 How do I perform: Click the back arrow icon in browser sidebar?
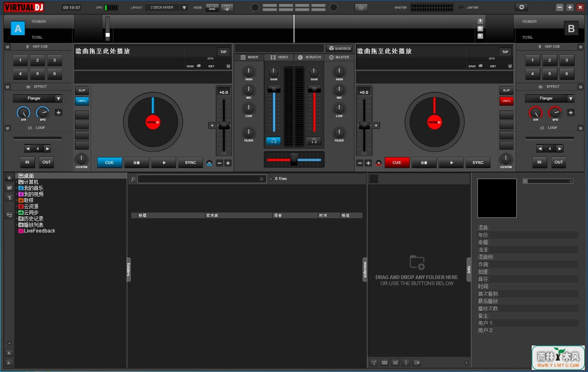[9, 215]
